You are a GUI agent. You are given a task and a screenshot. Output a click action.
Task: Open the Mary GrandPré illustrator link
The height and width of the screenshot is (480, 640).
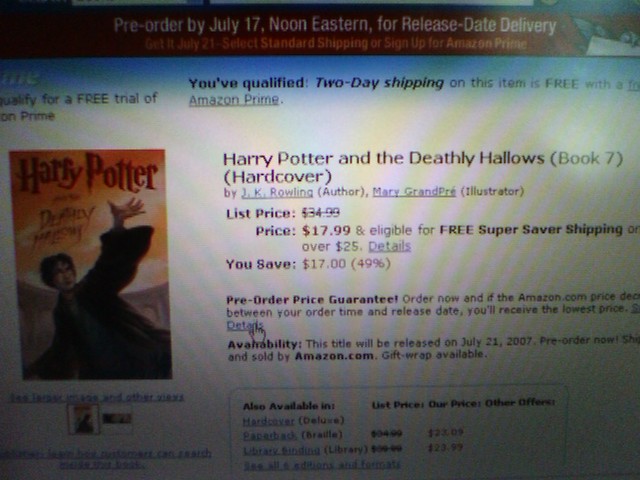414,191
